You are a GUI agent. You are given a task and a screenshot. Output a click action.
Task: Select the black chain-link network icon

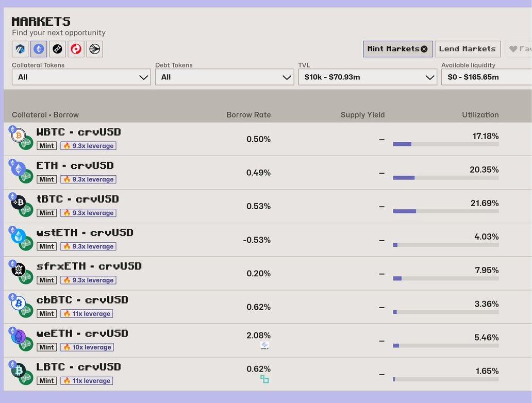click(x=57, y=49)
